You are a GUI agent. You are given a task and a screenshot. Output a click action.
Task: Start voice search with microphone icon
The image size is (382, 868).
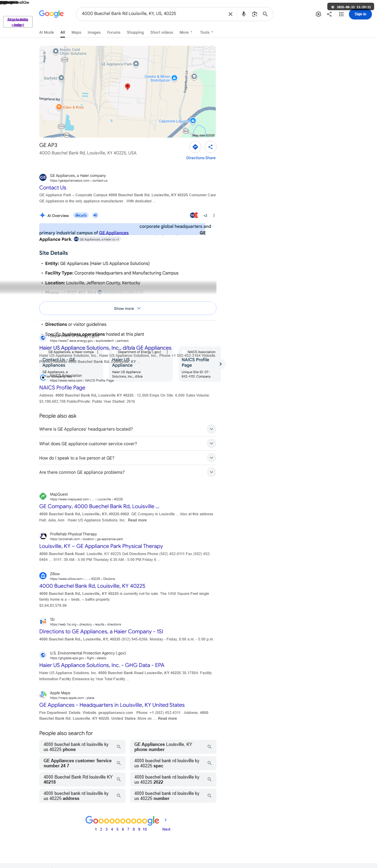(244, 14)
